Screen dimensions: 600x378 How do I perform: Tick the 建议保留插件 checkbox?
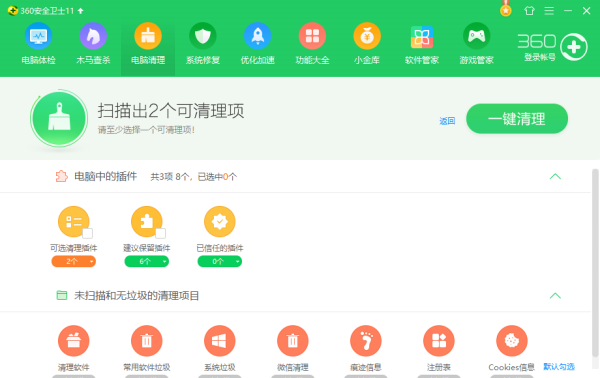coord(161,233)
